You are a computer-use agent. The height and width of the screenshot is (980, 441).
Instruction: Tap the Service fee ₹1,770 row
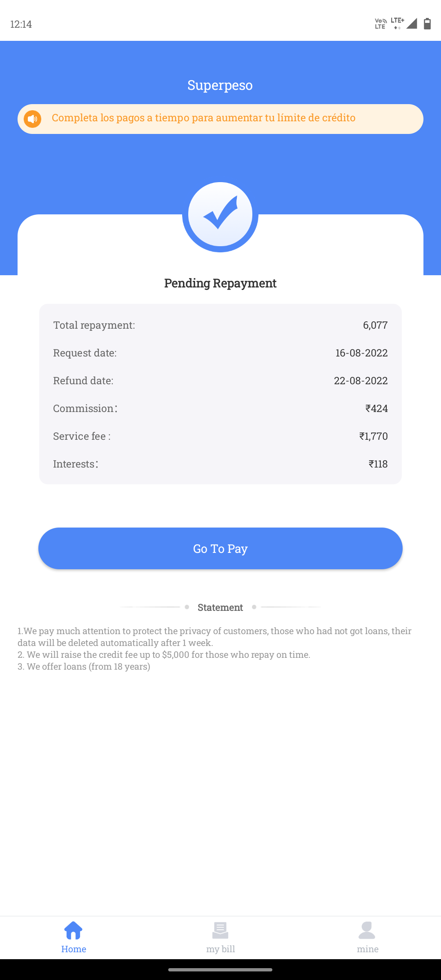click(x=220, y=436)
